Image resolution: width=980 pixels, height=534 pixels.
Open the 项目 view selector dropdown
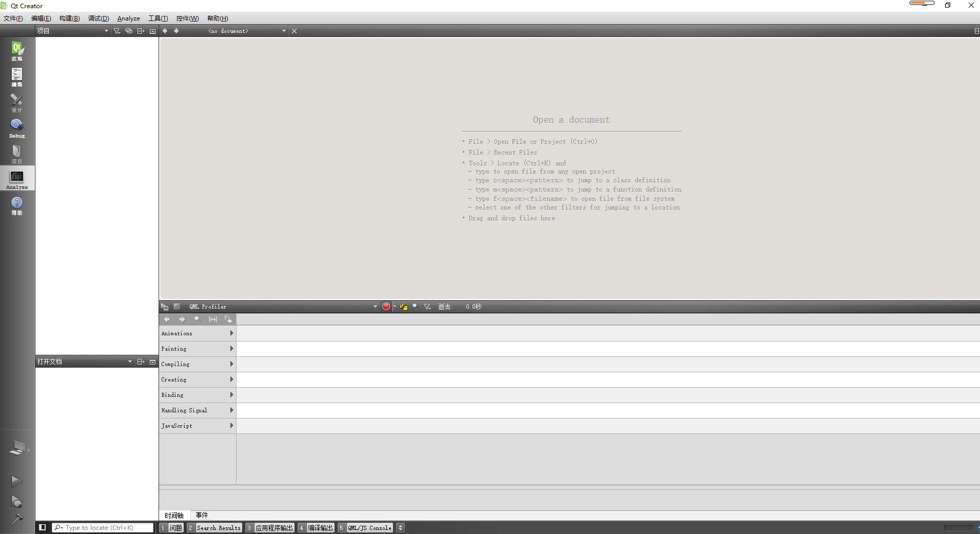[x=73, y=31]
